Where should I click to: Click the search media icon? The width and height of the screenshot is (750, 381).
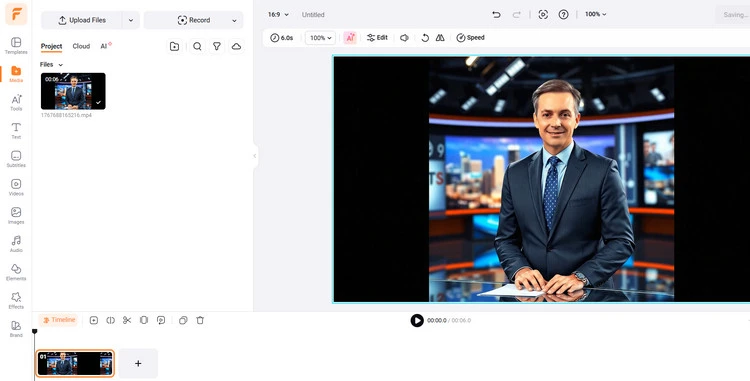pos(197,46)
